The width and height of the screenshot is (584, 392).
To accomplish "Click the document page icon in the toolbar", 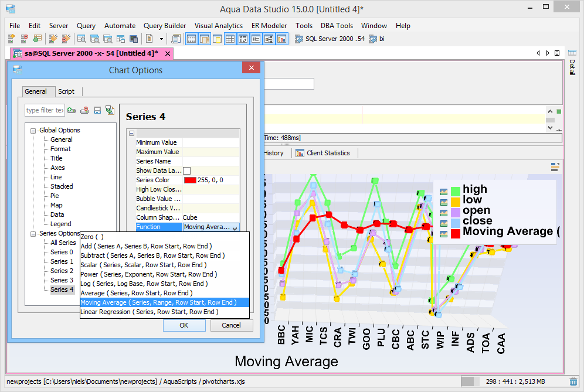I will (149, 39).
